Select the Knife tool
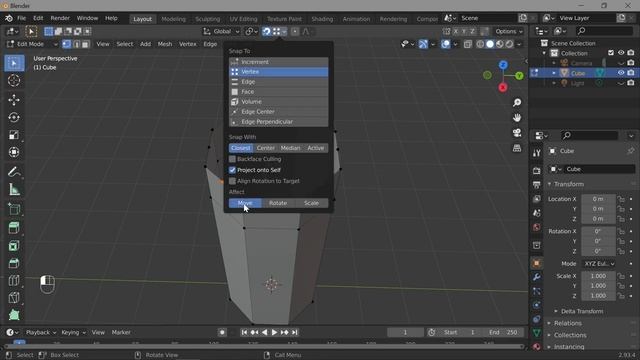The height and width of the screenshot is (360, 640). (x=14, y=298)
